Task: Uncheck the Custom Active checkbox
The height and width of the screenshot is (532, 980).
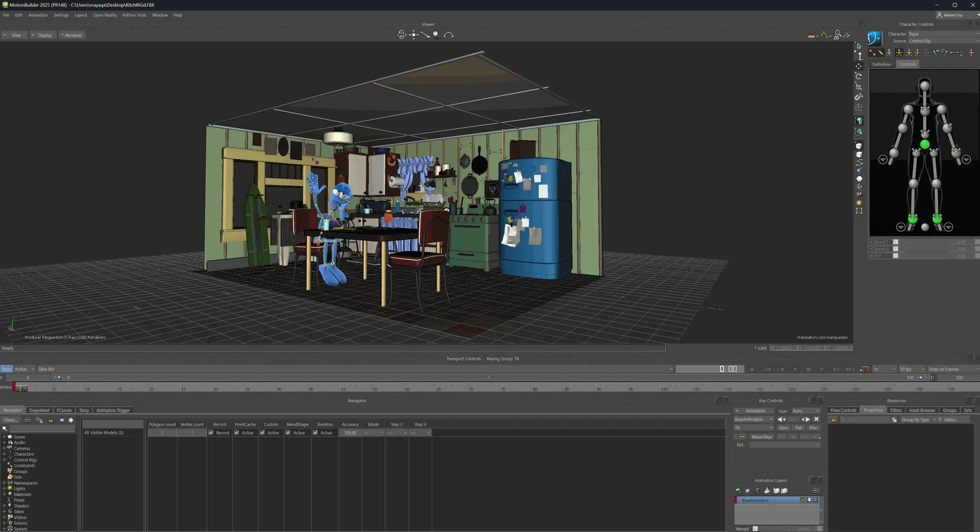Action: point(262,433)
